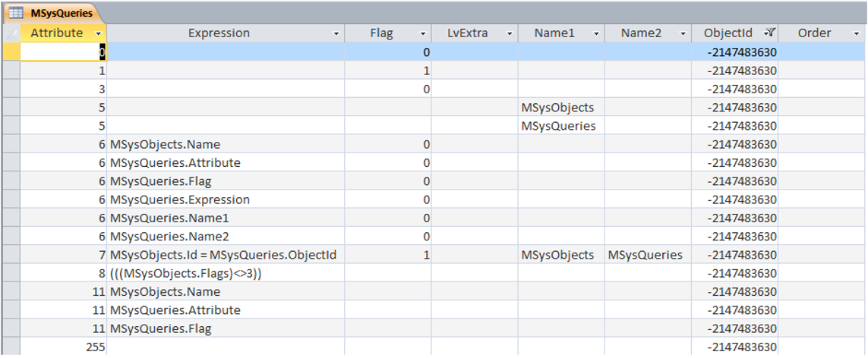
Task: Open the Name1 column dropdown arrow
Action: pos(596,33)
